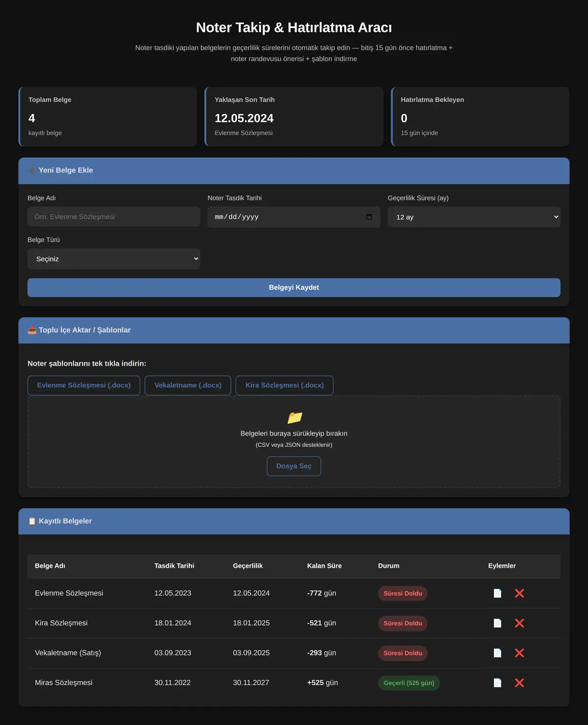Download the Vekaletname (.docx) template
Image resolution: width=588 pixels, height=725 pixels.
click(x=188, y=386)
